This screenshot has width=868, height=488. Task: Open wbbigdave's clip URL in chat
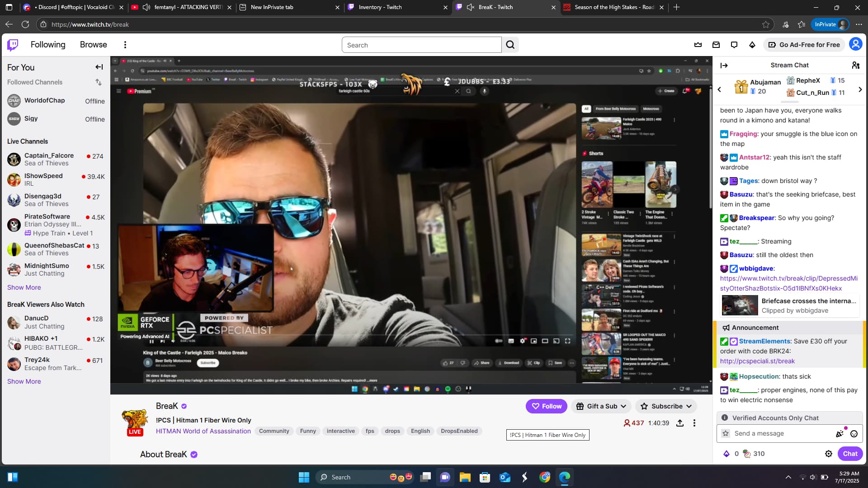point(788,283)
